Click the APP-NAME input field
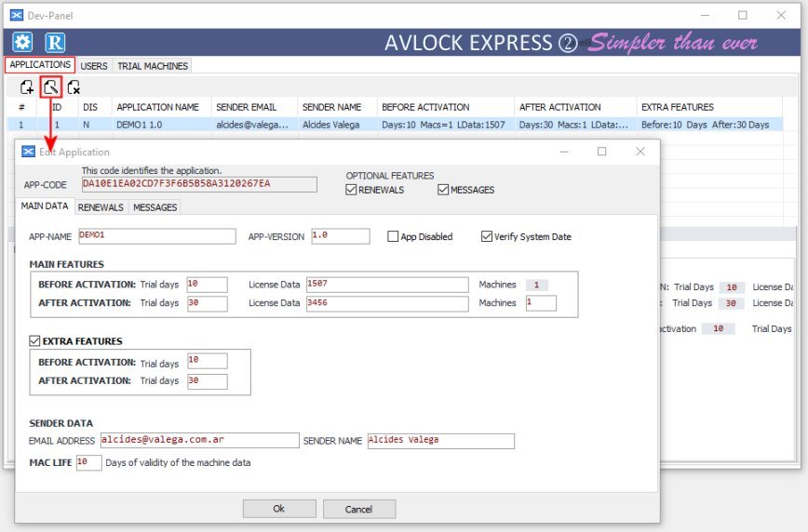 pos(157,236)
